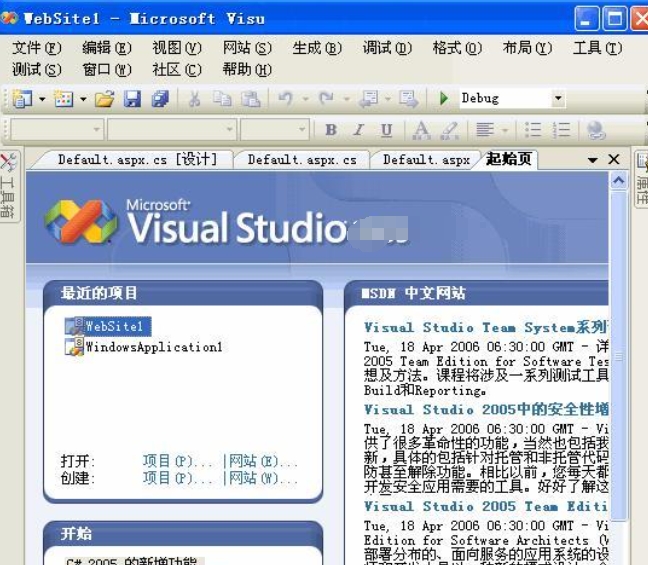Open the 工具(T) menu
This screenshot has width=648, height=565.
tap(597, 48)
